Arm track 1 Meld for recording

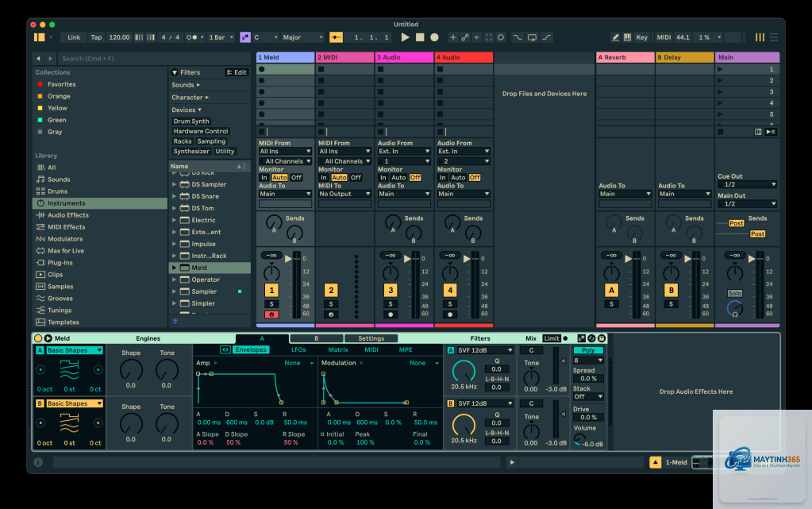tap(271, 314)
